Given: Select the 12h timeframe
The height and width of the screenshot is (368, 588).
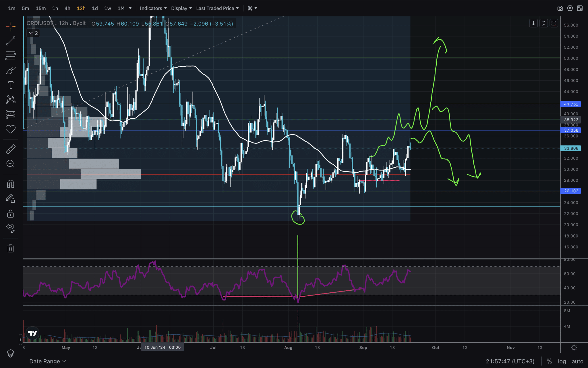Looking at the screenshot, I should [x=81, y=8].
